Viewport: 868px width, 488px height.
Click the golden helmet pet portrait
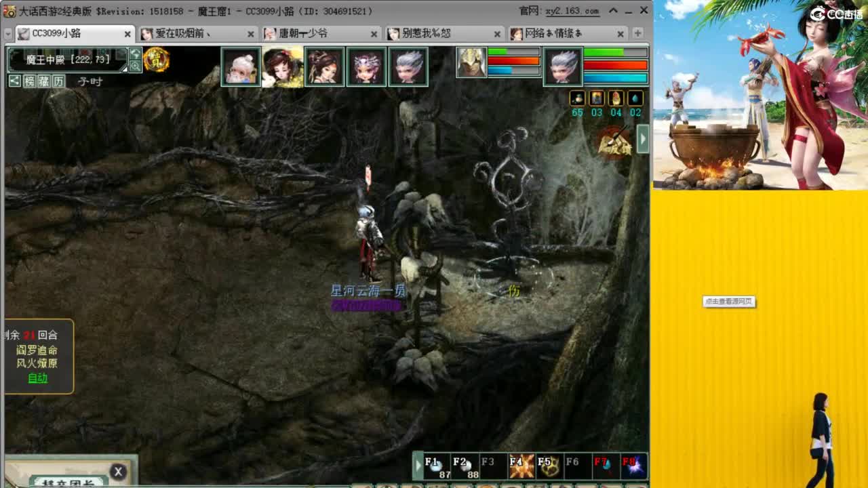pyautogui.click(x=471, y=62)
